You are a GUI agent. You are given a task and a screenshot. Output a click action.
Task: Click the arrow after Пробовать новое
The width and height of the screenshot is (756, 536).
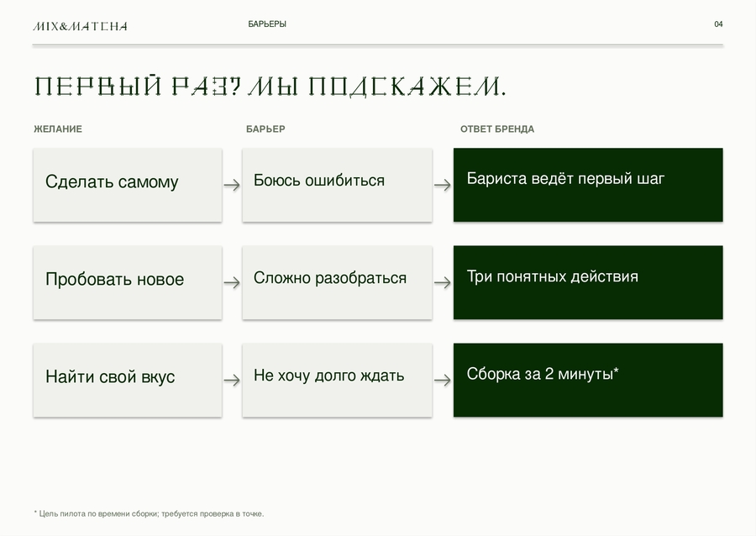(x=232, y=282)
